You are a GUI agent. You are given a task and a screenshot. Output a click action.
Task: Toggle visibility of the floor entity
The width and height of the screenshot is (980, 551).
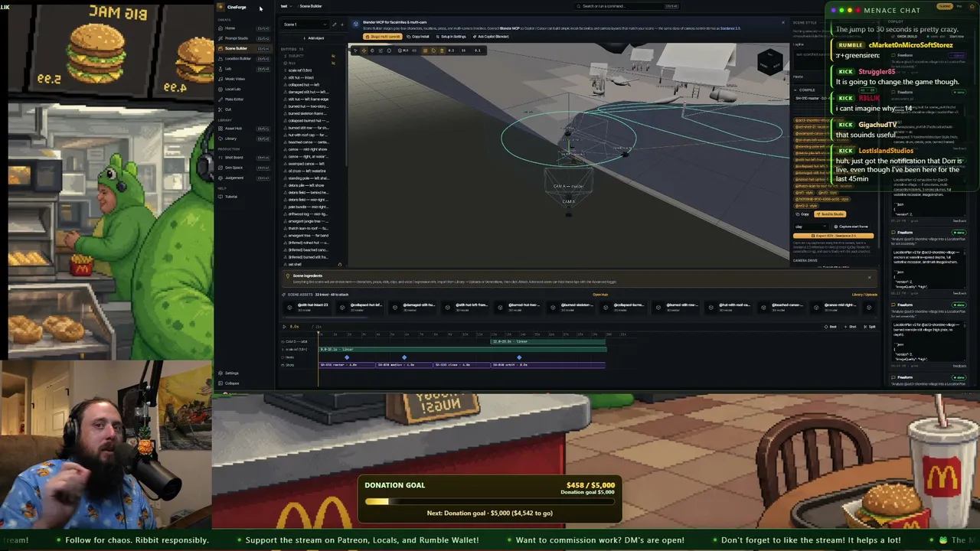pyautogui.click(x=333, y=63)
